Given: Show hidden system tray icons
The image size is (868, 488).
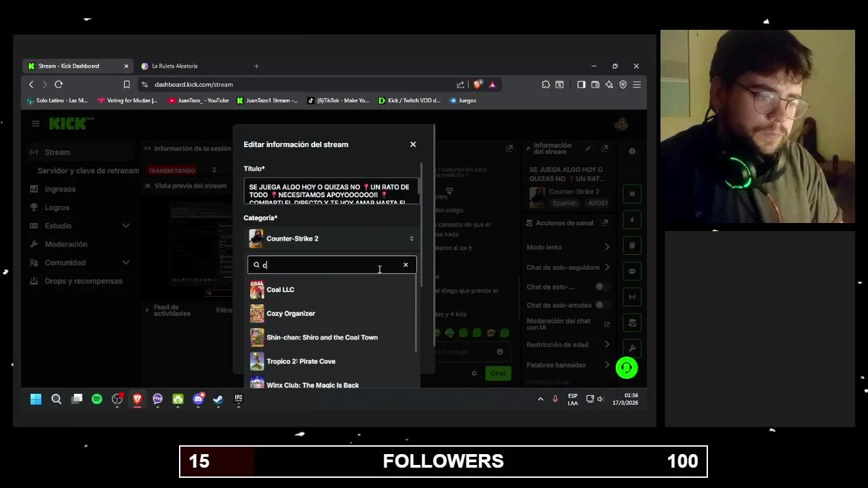Looking at the screenshot, I should click(x=540, y=399).
